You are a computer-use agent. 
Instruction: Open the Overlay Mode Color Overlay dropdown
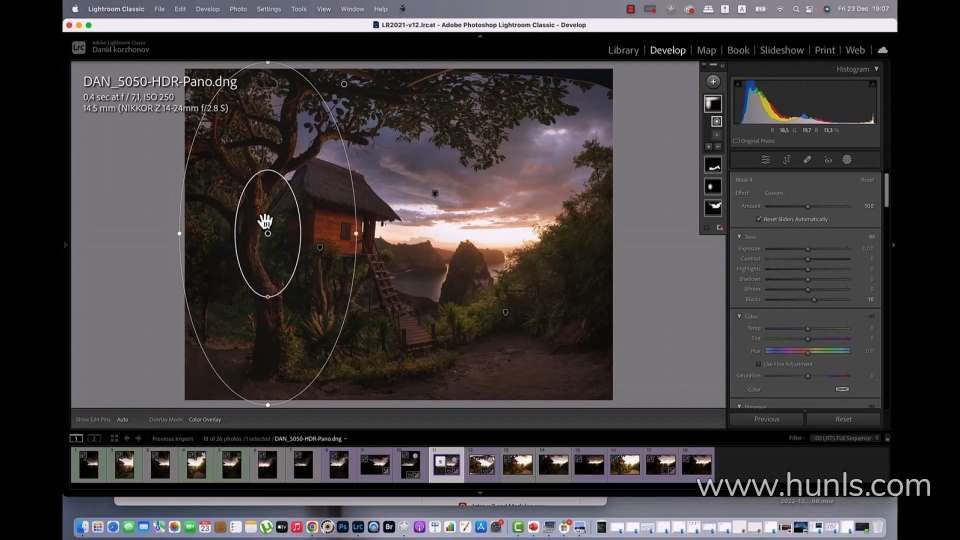[205, 419]
